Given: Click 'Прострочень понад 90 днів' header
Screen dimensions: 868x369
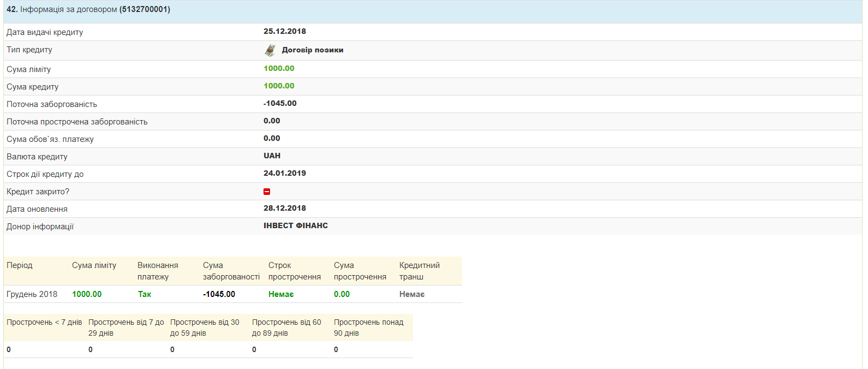Looking at the screenshot, I should coord(368,328).
